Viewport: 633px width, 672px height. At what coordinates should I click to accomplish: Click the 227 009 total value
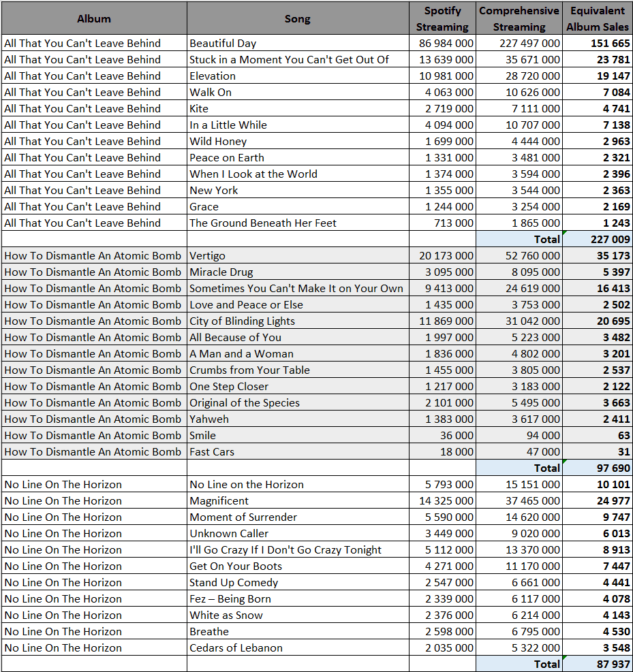(x=598, y=239)
